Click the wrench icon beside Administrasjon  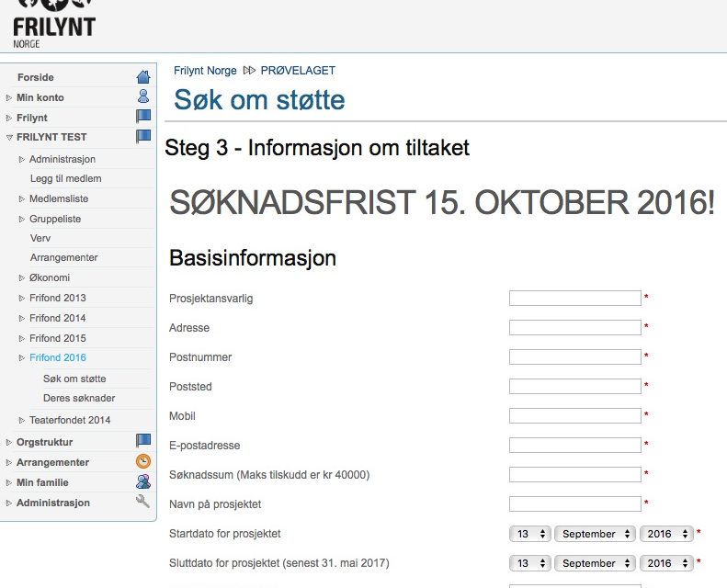click(142, 502)
